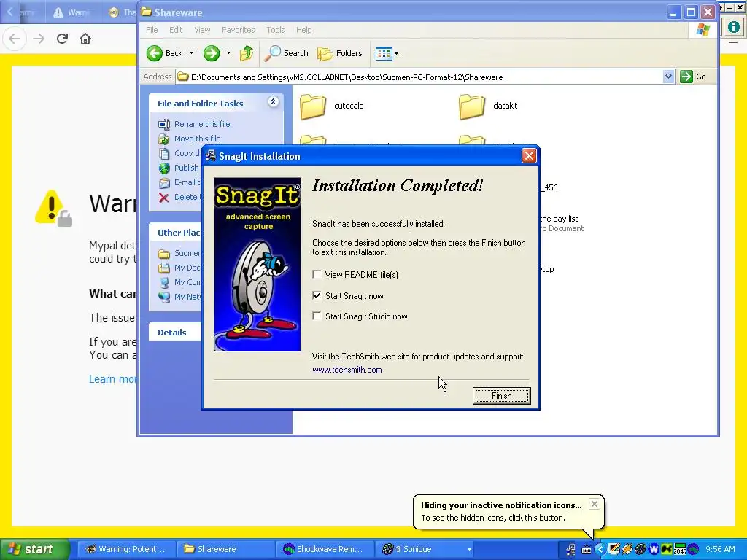Open the Back history dropdown arrow

(x=192, y=53)
